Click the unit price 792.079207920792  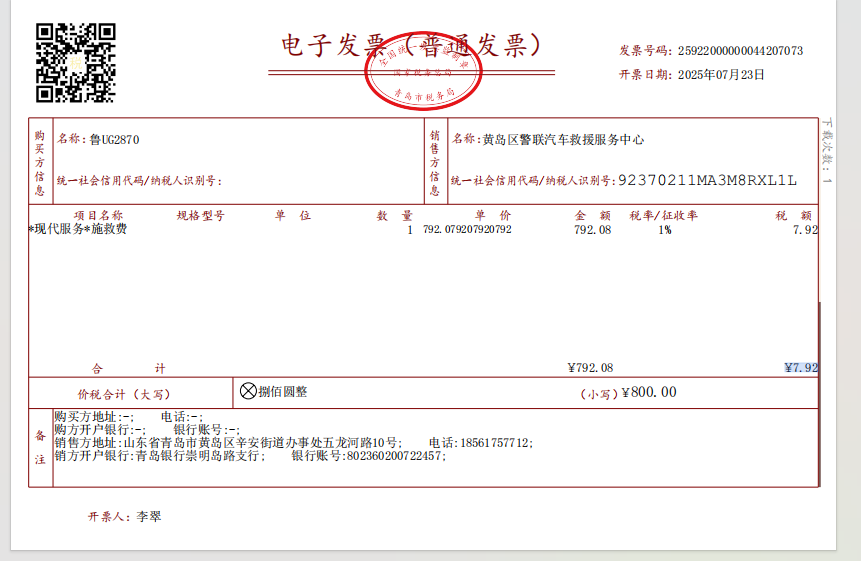tap(467, 230)
